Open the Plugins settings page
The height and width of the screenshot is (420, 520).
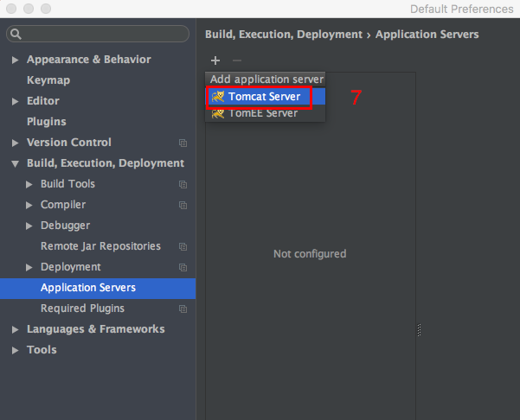point(47,122)
